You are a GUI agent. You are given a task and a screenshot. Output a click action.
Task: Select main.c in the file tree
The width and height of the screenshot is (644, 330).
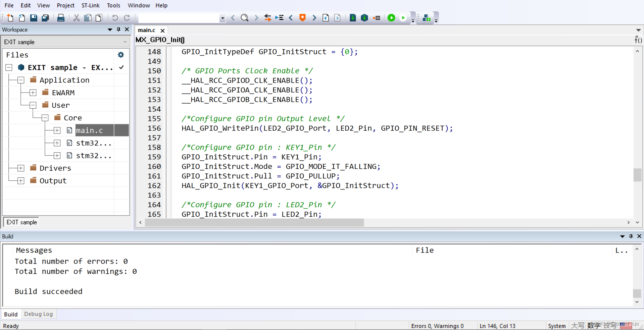pos(89,130)
